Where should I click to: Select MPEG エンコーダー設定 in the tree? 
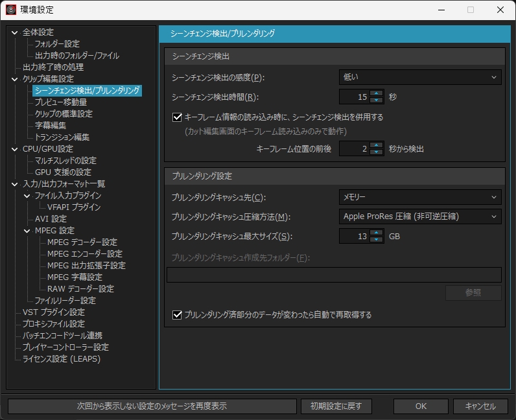click(85, 254)
